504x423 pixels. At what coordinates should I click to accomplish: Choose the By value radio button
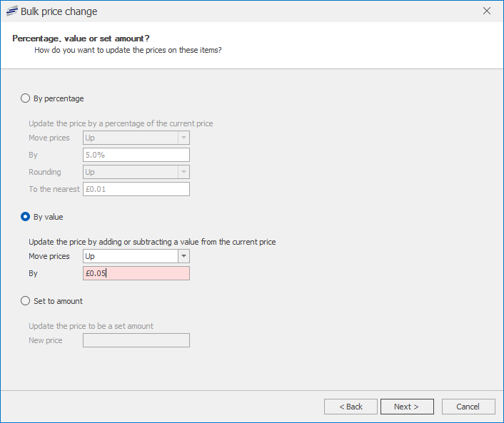pyautogui.click(x=26, y=217)
